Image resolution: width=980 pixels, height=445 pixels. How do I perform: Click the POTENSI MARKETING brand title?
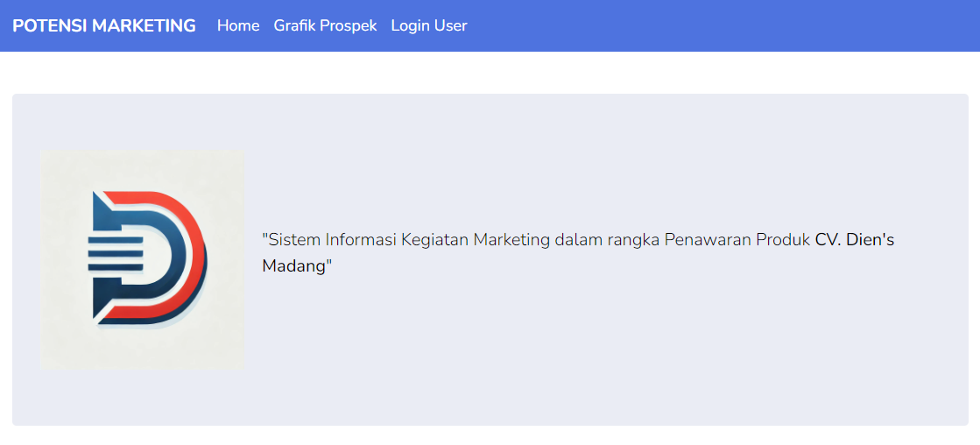tap(104, 25)
